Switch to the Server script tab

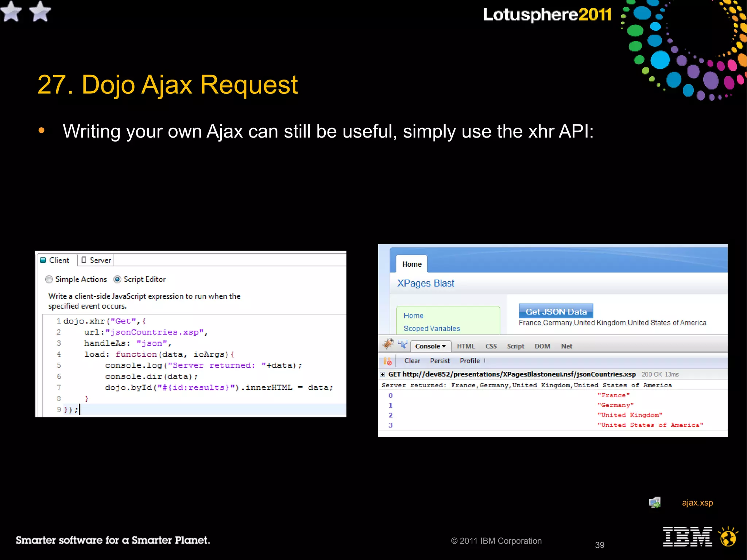96,260
